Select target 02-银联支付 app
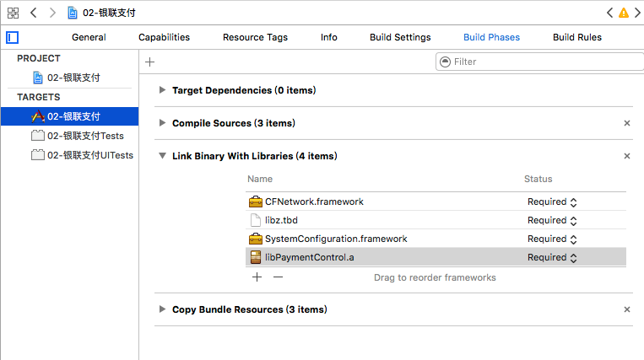644x360 pixels. (70, 116)
